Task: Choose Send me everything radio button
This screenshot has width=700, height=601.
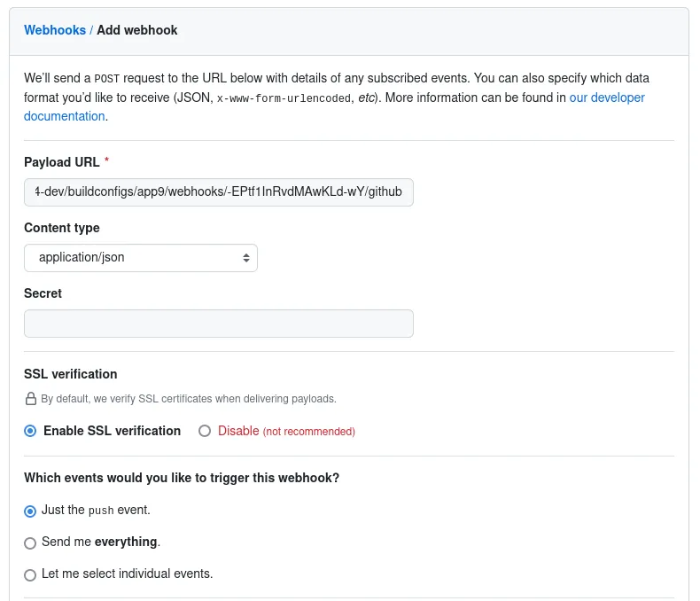Action: click(30, 542)
